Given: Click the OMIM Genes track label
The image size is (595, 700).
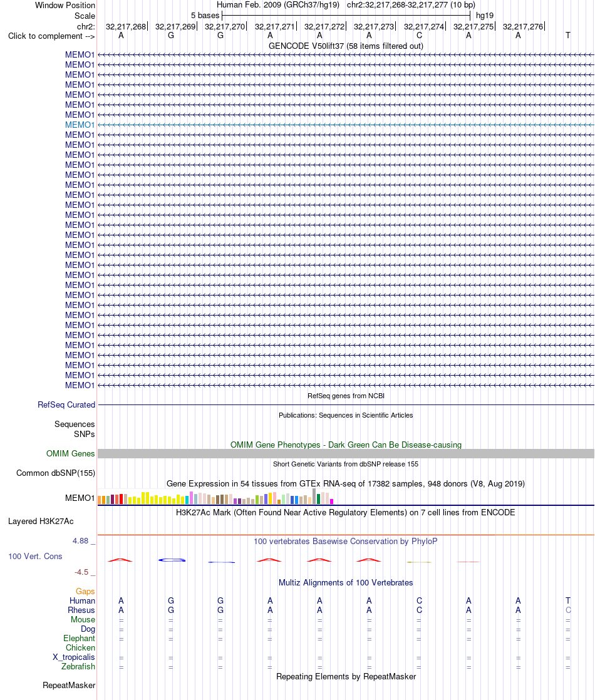Looking at the screenshot, I should click(x=71, y=453).
